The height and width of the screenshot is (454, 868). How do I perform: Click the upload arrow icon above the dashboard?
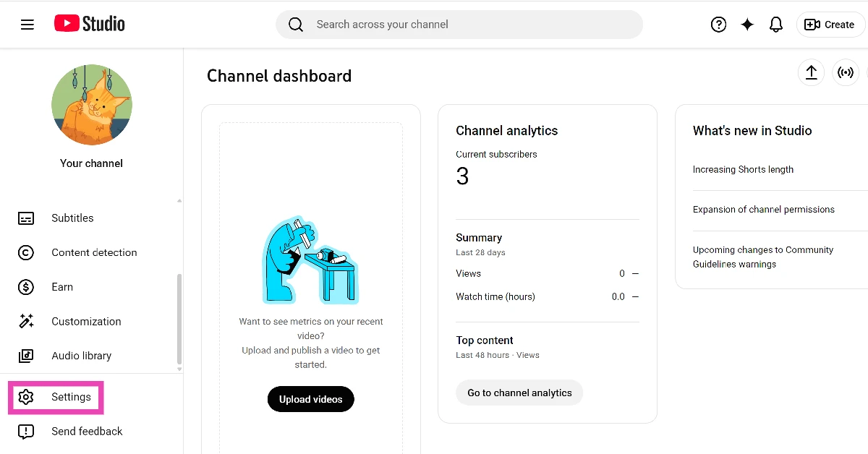pos(811,72)
